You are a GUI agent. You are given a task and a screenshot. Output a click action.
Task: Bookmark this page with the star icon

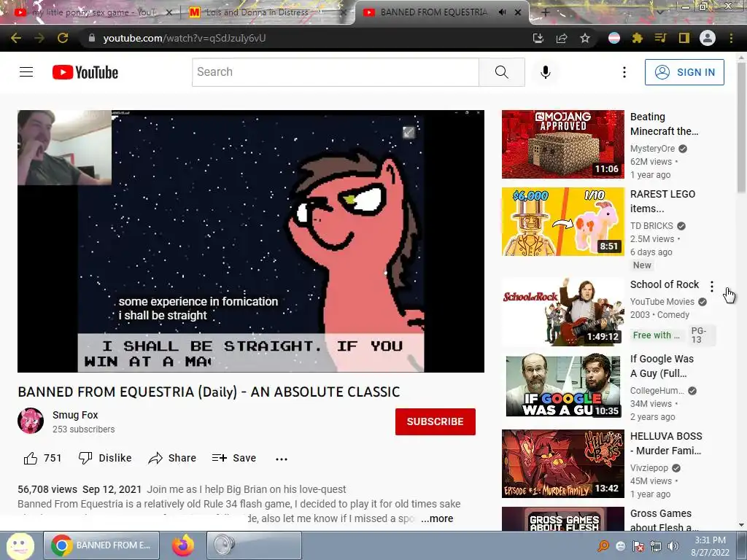pos(585,38)
